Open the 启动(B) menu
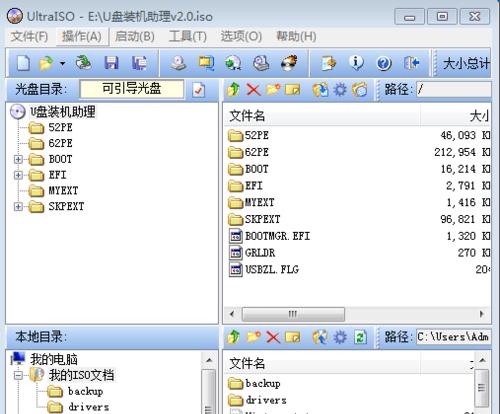 [x=134, y=36]
